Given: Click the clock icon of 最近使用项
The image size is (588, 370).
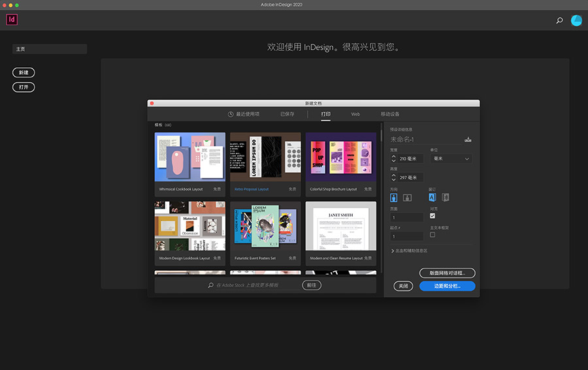Looking at the screenshot, I should coord(231,114).
